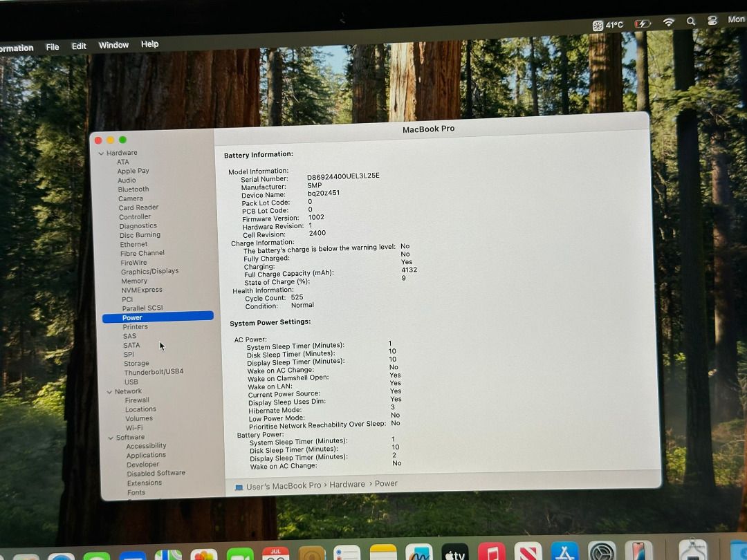Screen dimensions: 747x560
Task: Click User's MacBook Pro in path bar
Action: [284, 486]
